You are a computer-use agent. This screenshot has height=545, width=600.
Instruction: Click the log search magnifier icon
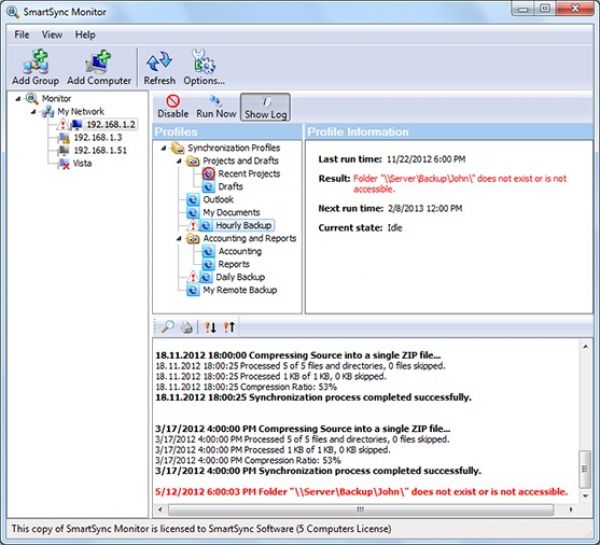pos(167,327)
